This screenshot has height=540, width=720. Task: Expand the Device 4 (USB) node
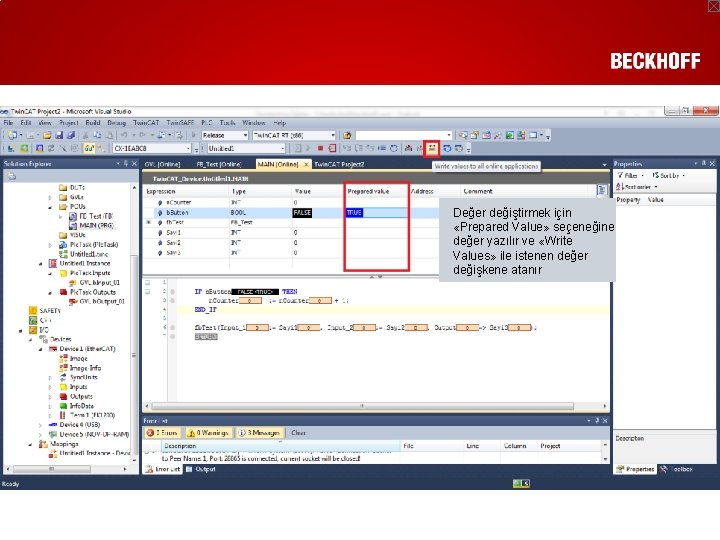(40, 425)
